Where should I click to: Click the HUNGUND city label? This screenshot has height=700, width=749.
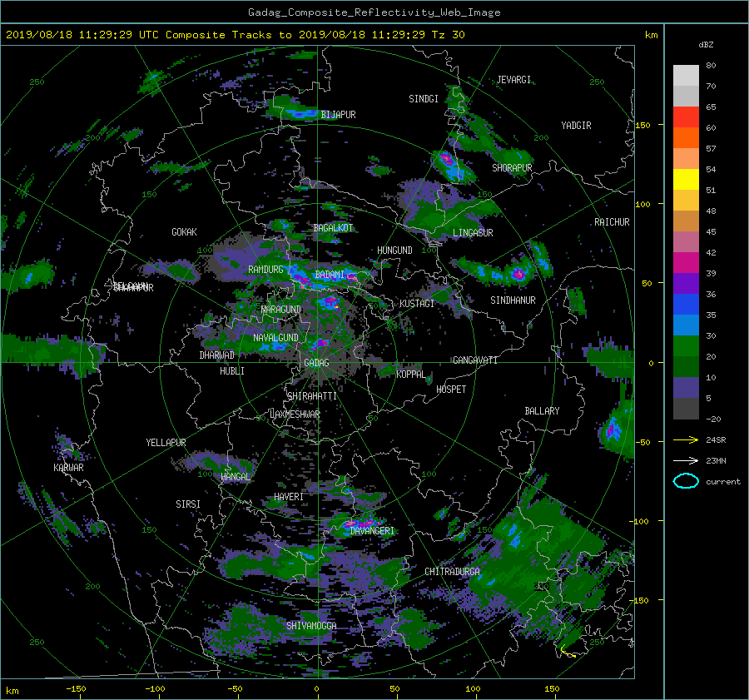click(394, 251)
